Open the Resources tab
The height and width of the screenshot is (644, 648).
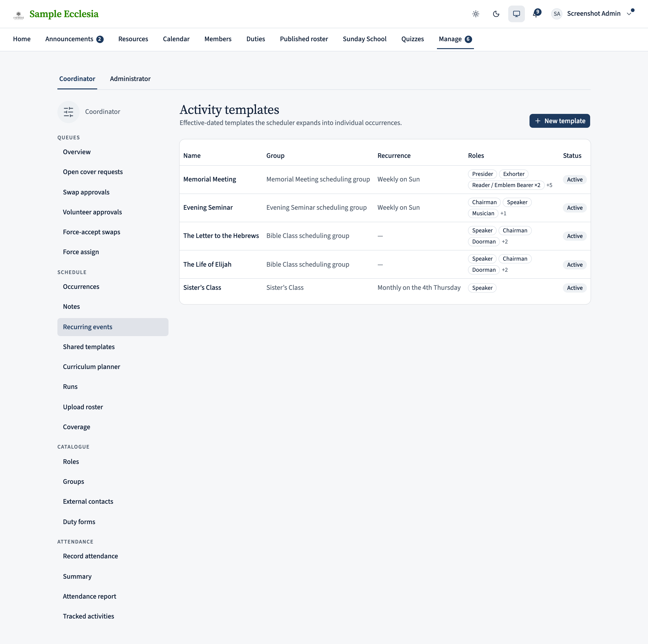[133, 39]
